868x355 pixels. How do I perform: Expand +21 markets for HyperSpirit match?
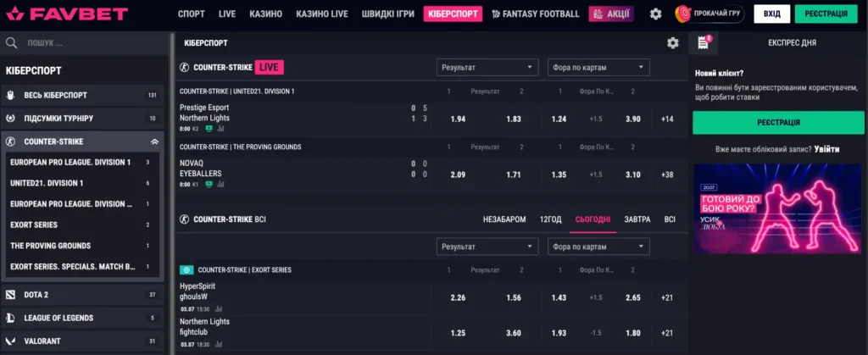(667, 298)
